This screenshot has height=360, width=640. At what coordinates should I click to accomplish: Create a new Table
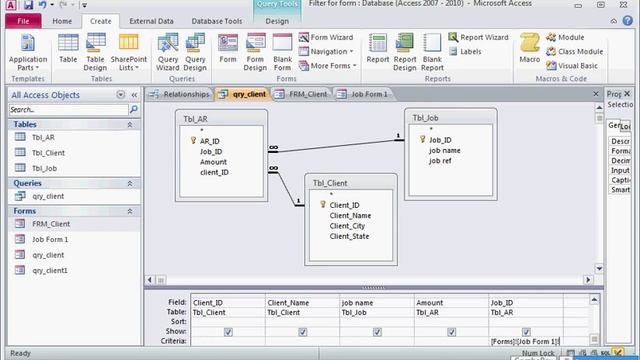click(68, 49)
